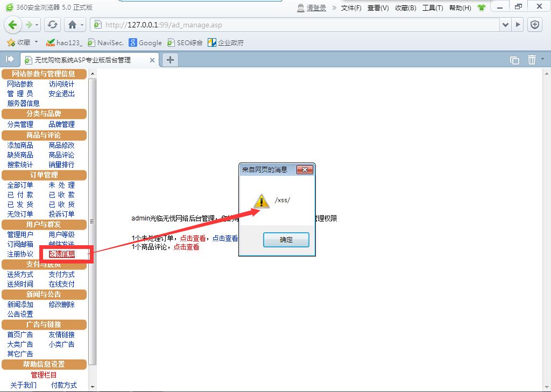This screenshot has height=392, width=551.
Task: Click 管理栏目 red link
Action: point(44,375)
